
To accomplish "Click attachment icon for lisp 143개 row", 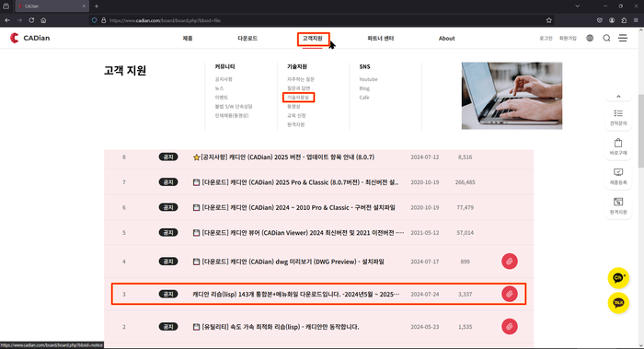I will (510, 294).
